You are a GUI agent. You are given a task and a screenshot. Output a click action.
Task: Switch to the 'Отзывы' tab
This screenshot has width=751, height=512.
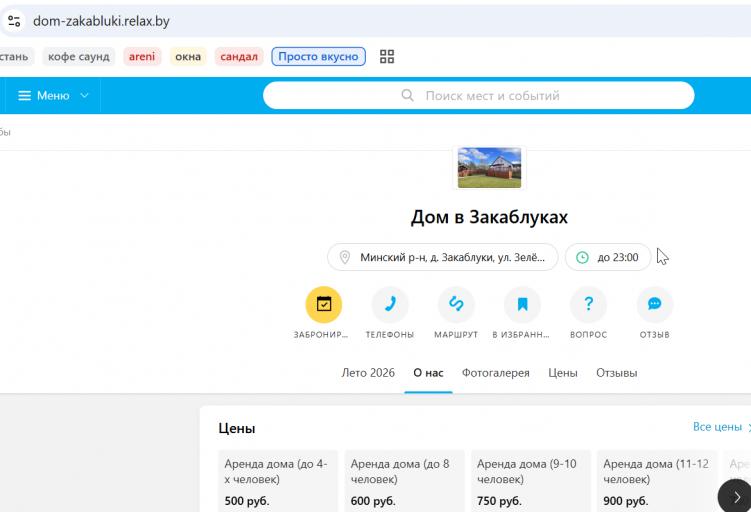pyautogui.click(x=616, y=373)
